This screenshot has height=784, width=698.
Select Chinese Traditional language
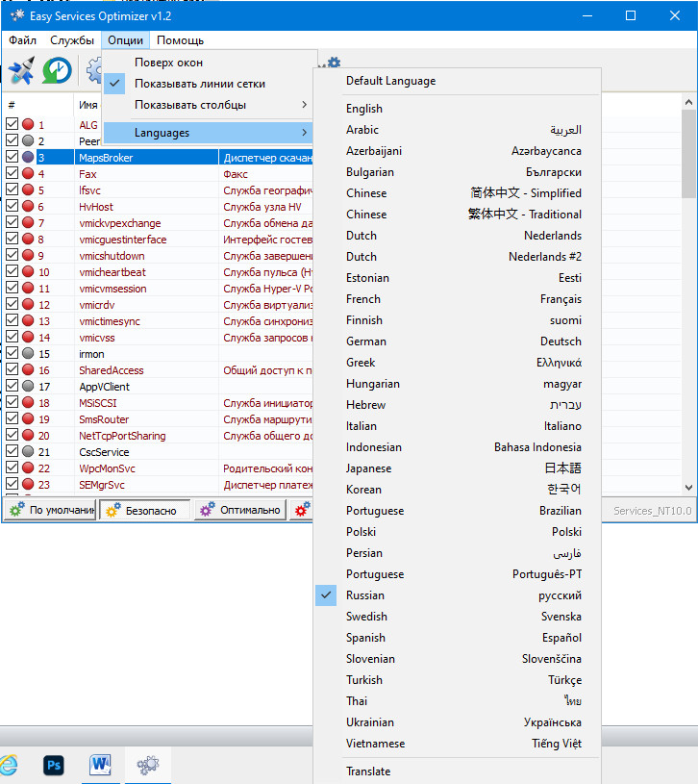pos(457,214)
